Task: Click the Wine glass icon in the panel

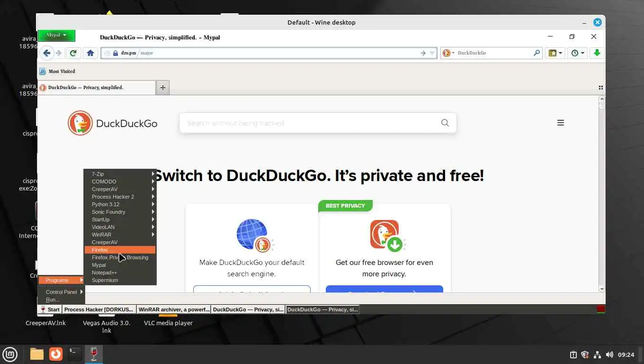Action: (94, 354)
